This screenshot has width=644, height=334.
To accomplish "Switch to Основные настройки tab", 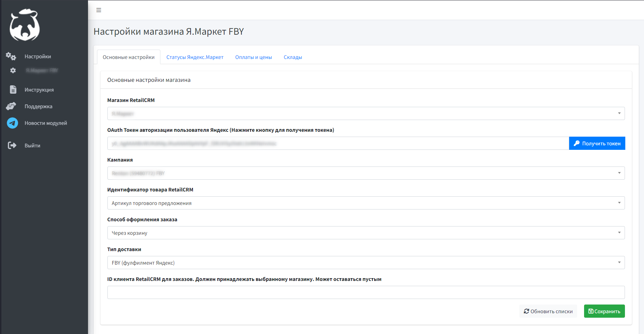I will [x=129, y=57].
